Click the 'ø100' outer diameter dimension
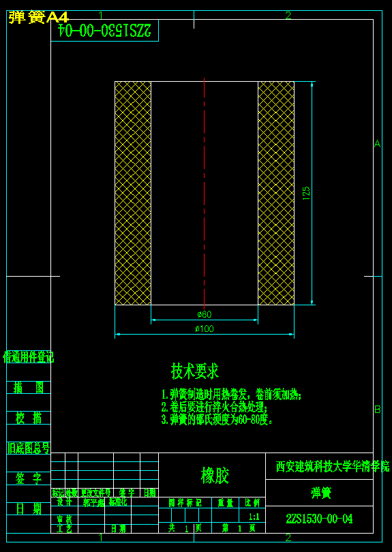This screenshot has width=392, height=552. [205, 328]
